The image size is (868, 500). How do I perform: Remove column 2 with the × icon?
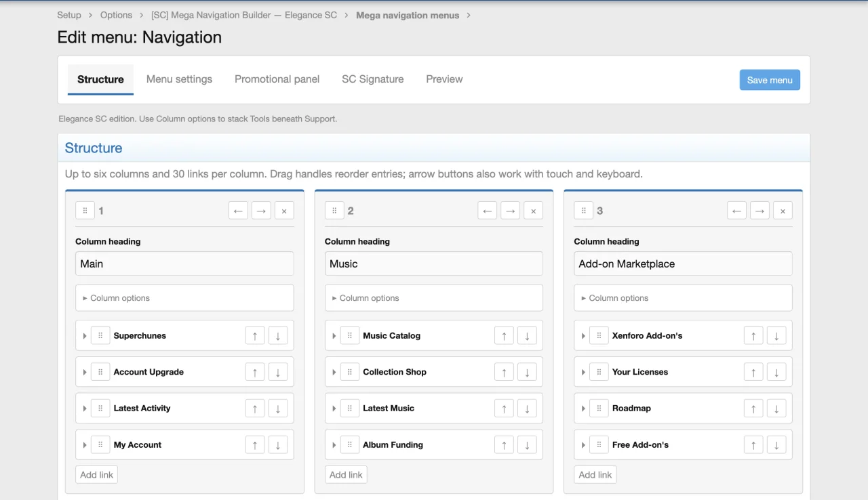(x=533, y=211)
